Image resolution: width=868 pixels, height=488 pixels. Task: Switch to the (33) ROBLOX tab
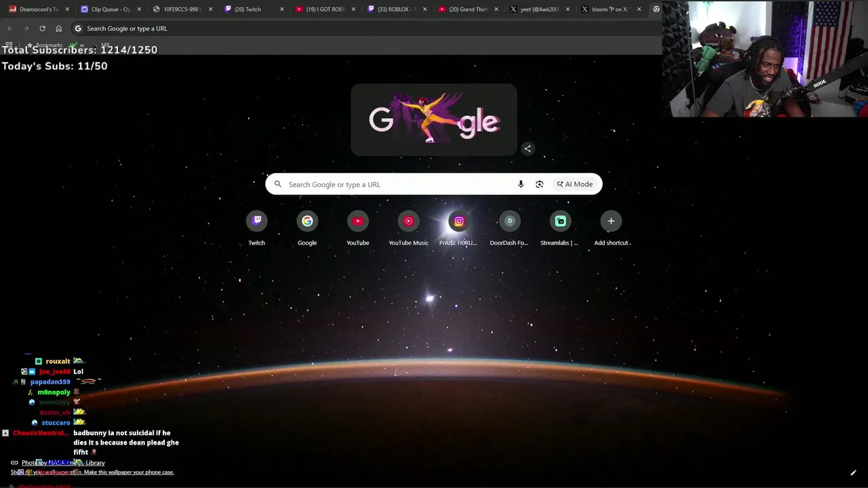tap(397, 9)
